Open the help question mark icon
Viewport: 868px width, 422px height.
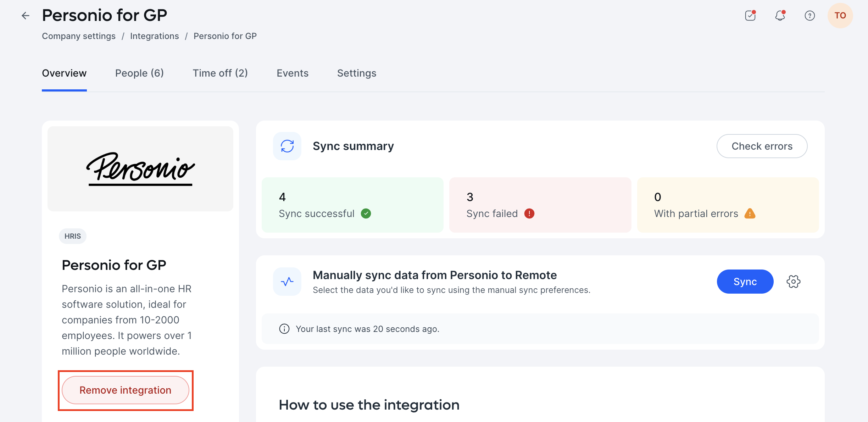pos(810,16)
